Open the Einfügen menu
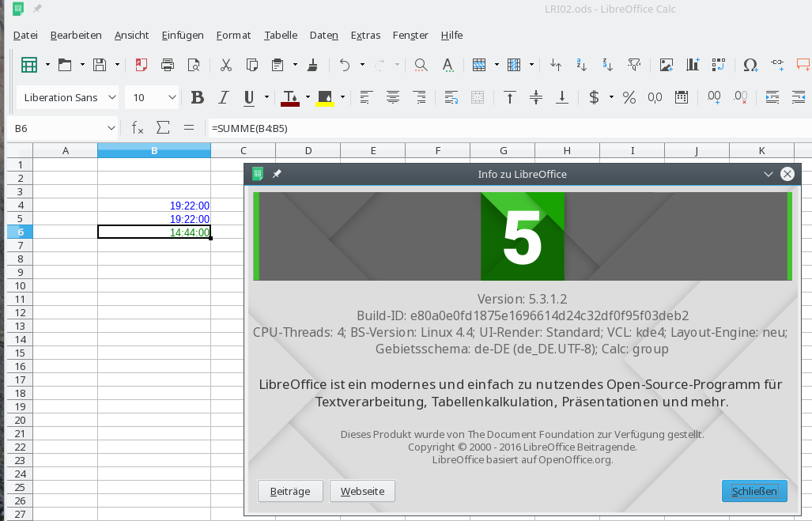The height and width of the screenshot is (521, 812). pos(183,36)
